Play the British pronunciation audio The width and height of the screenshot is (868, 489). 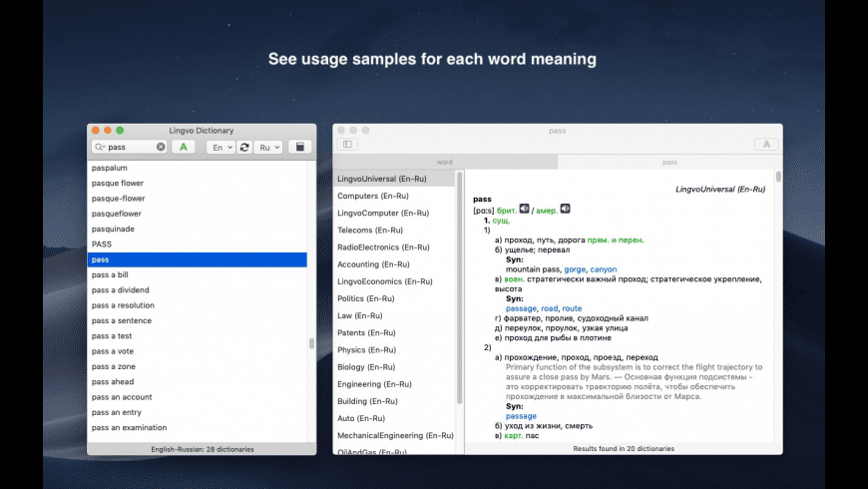coord(525,210)
